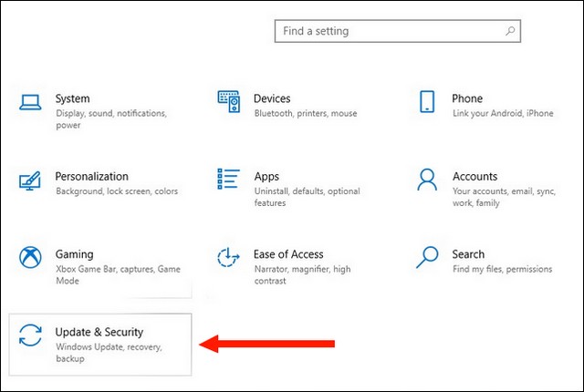The image size is (584, 392).
Task: Click 'Xbox Game Bar, captures, Game Mode' text
Action: (118, 274)
